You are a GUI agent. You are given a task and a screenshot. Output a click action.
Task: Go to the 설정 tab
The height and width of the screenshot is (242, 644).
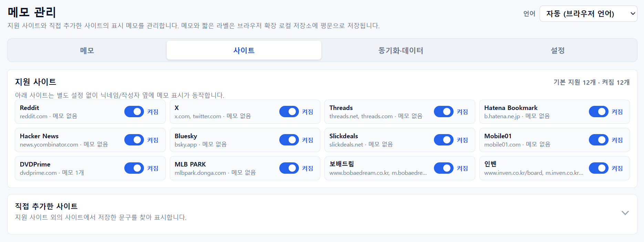(x=558, y=50)
